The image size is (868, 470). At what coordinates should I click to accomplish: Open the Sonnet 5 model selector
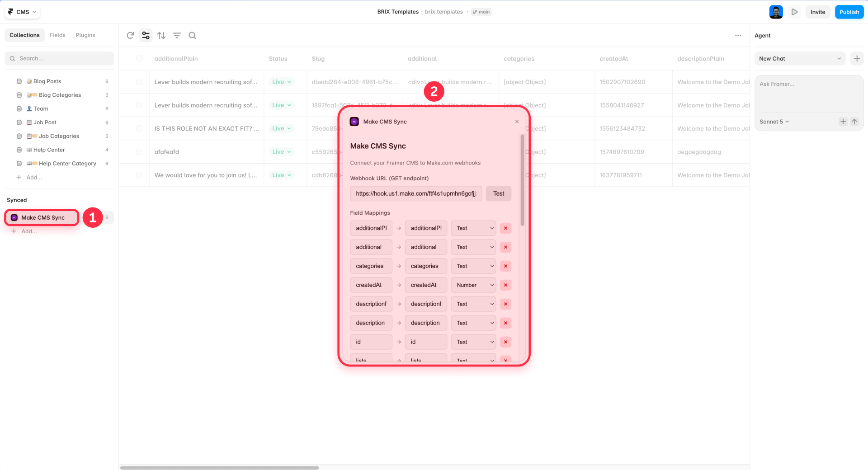tap(774, 122)
